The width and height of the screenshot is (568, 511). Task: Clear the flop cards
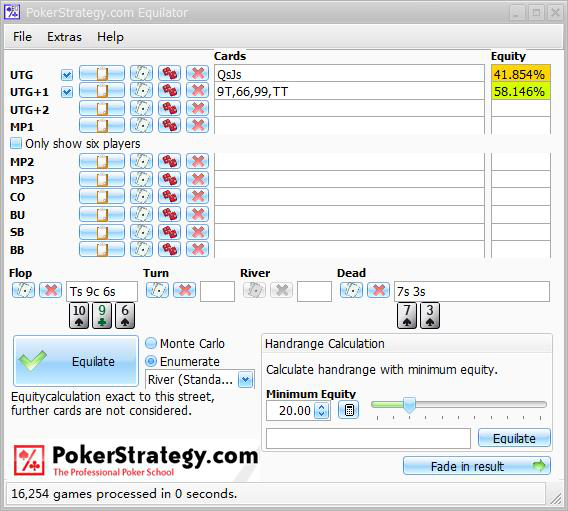[x=51, y=290]
